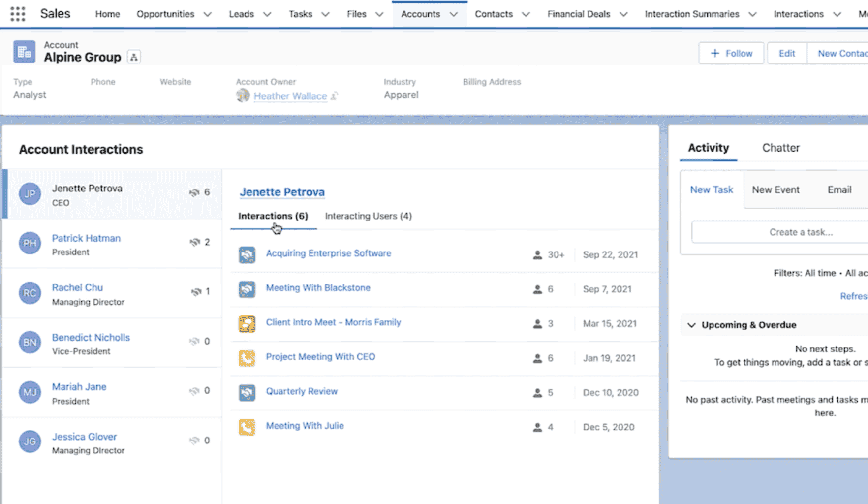The image size is (868, 504).
Task: Click the account hierarchy icon beside Alpine Group
Action: point(134,57)
